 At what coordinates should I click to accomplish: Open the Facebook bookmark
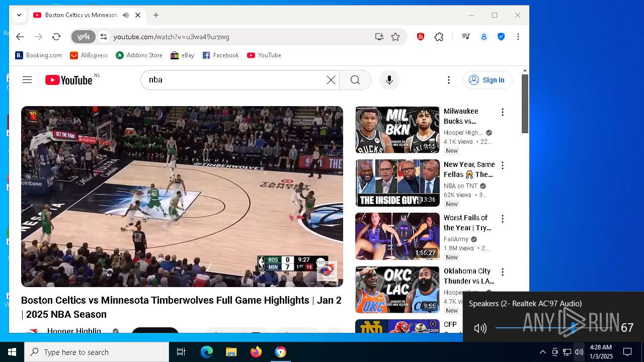[221, 55]
